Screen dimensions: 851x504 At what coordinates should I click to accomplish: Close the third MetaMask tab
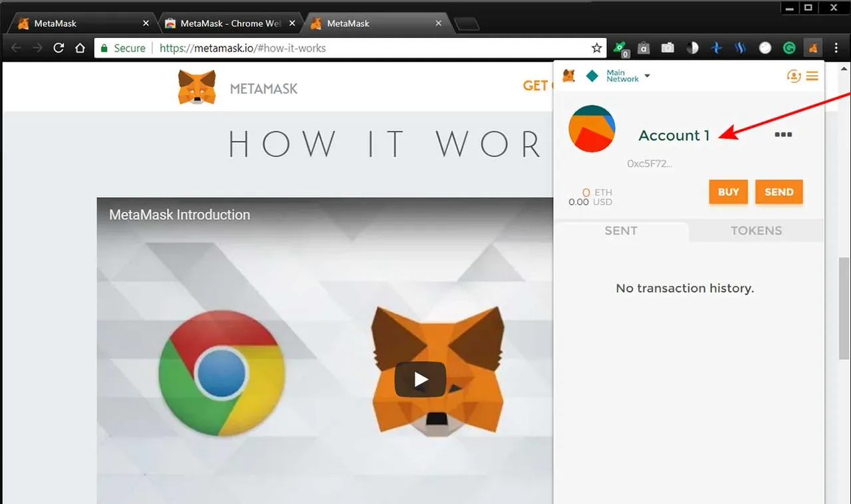pyautogui.click(x=438, y=23)
